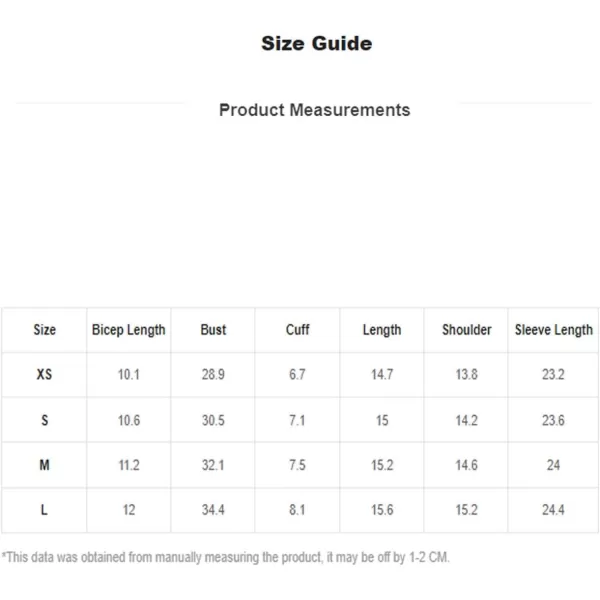600x600 pixels.
Task: Click the M size row label
Action: coord(44,465)
